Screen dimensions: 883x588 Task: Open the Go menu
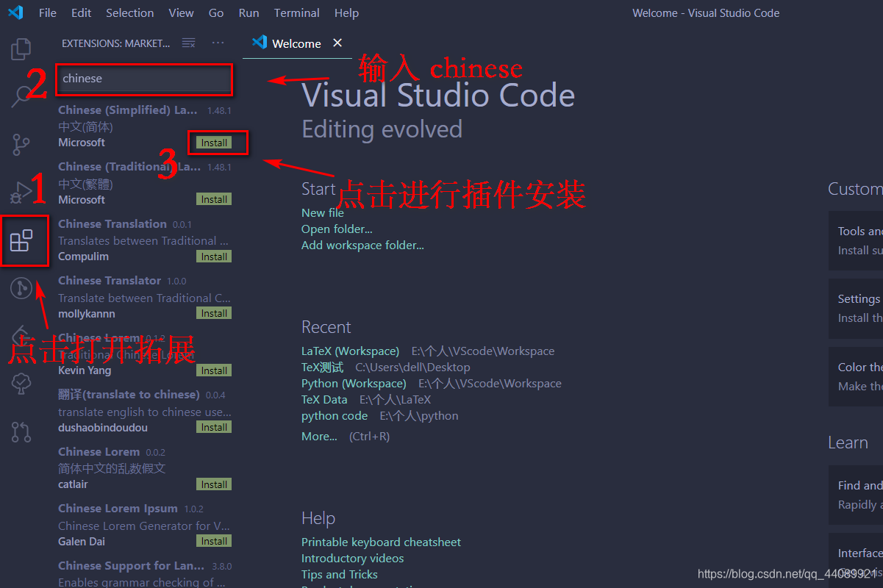(216, 13)
